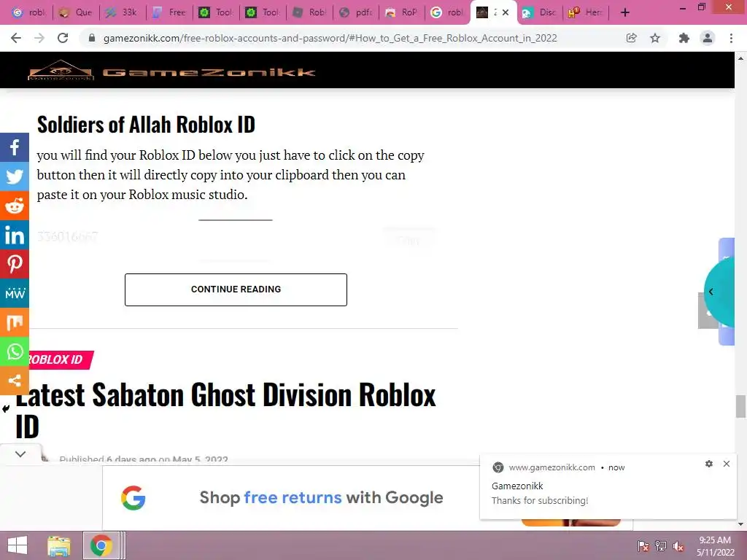The width and height of the screenshot is (747, 560).
Task: Switch to the RoP tab
Action: (403, 12)
